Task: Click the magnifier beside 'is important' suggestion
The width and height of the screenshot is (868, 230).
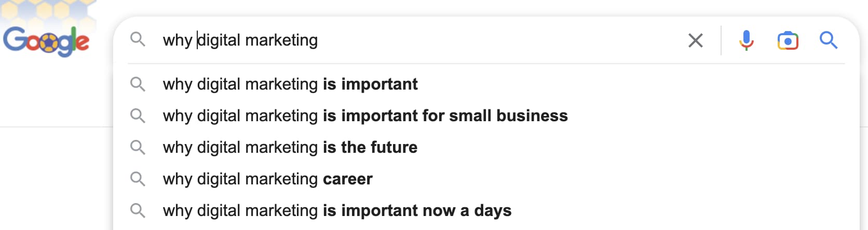Action: click(x=138, y=84)
